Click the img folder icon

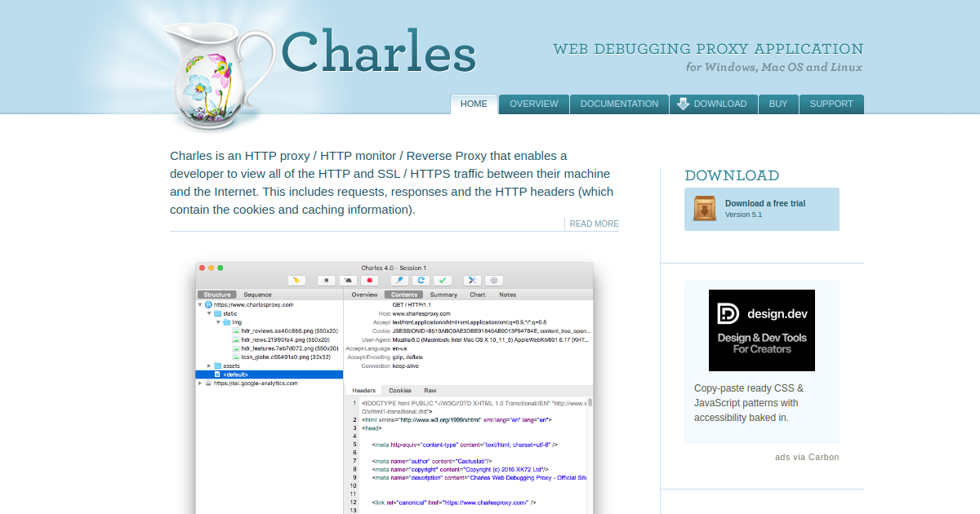[228, 322]
